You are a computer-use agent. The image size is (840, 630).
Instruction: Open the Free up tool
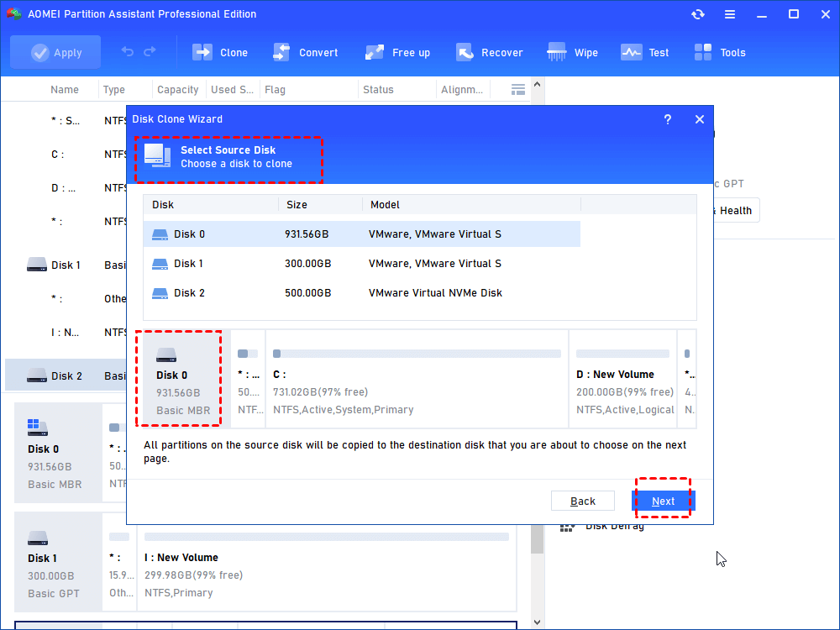click(397, 51)
